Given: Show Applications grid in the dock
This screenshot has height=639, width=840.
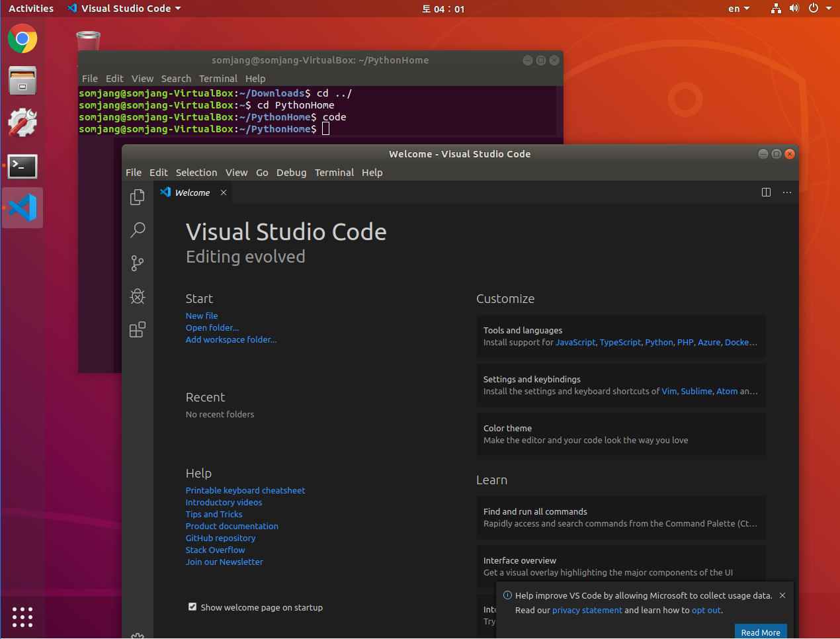Looking at the screenshot, I should point(22,617).
